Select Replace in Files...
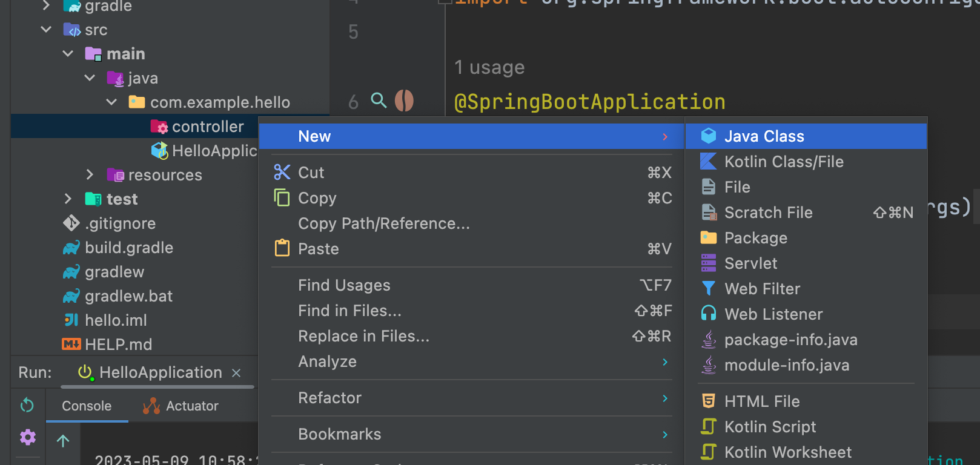This screenshot has height=465, width=980. (472, 336)
